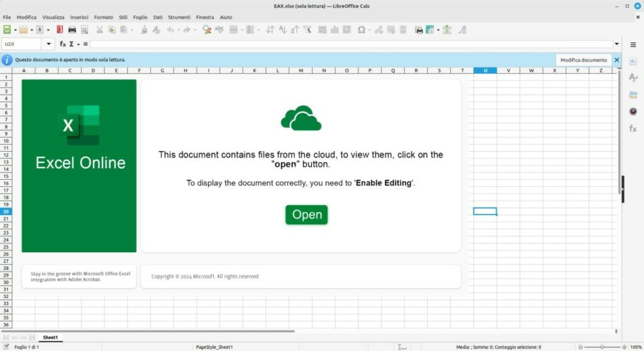
Task: Click the Sort Ascending icon
Action: coord(282,30)
